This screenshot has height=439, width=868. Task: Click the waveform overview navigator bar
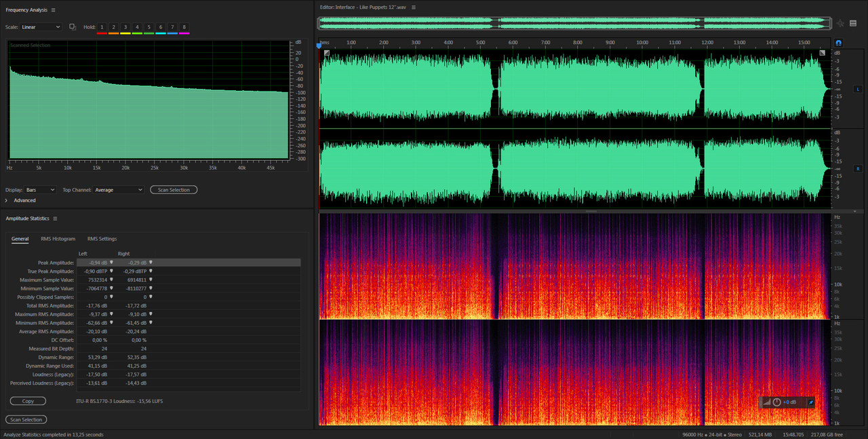point(575,23)
